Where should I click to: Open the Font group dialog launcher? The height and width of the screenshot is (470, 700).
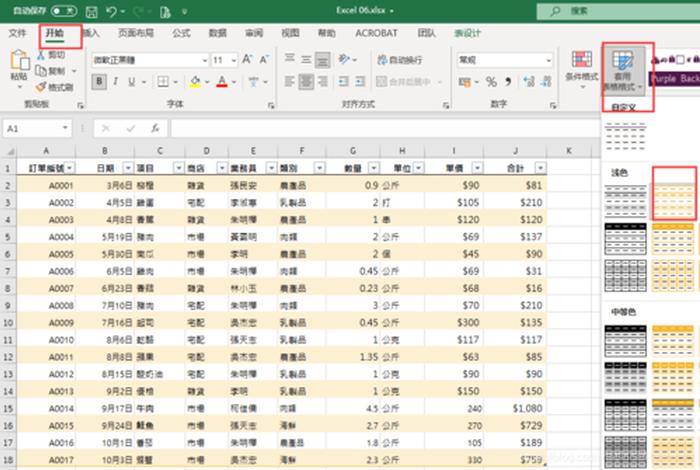pos(271,105)
